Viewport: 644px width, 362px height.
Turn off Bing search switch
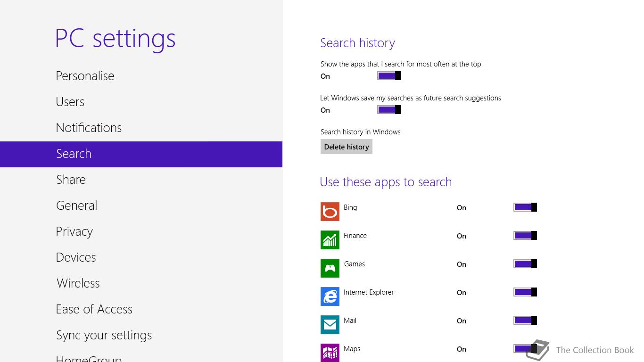pos(525,207)
